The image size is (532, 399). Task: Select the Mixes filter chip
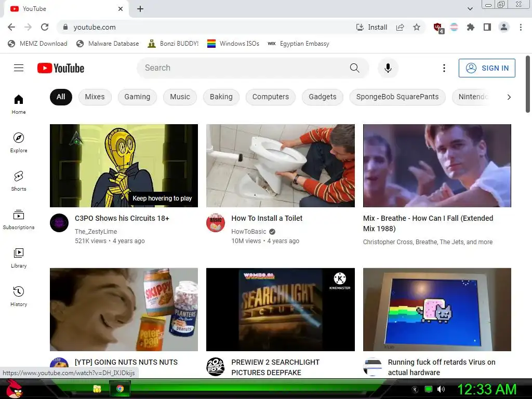click(95, 97)
